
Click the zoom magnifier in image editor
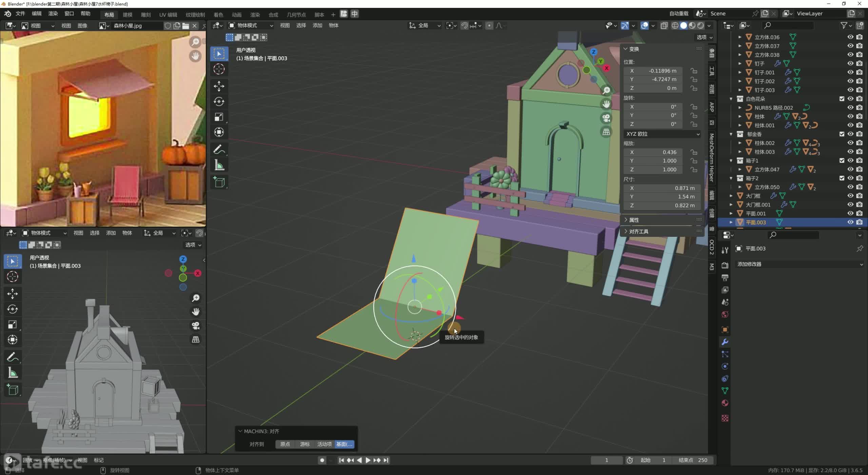pyautogui.click(x=195, y=42)
